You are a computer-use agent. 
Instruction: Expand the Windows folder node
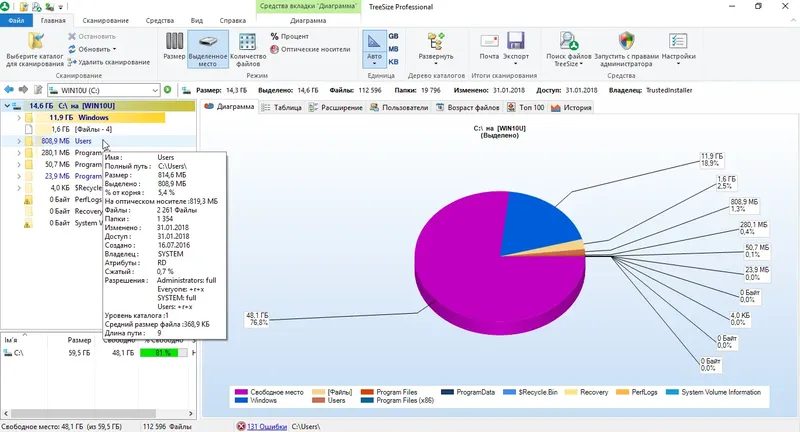tap(19, 117)
